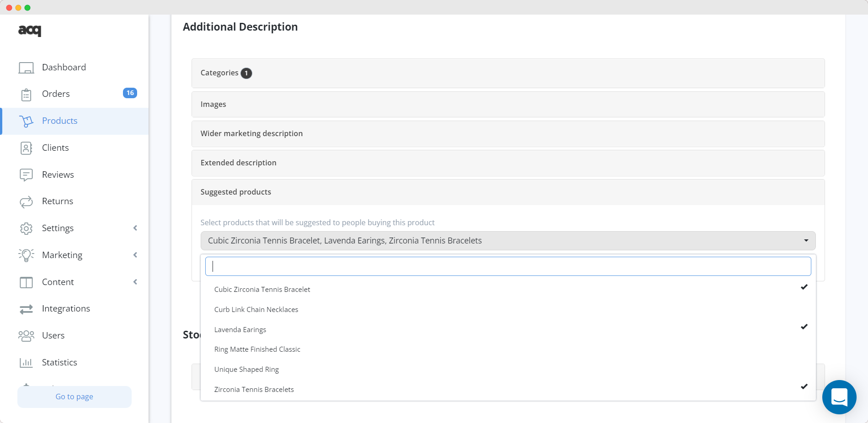This screenshot has width=868, height=423.
Task: Click the acq logo
Action: coord(30,31)
